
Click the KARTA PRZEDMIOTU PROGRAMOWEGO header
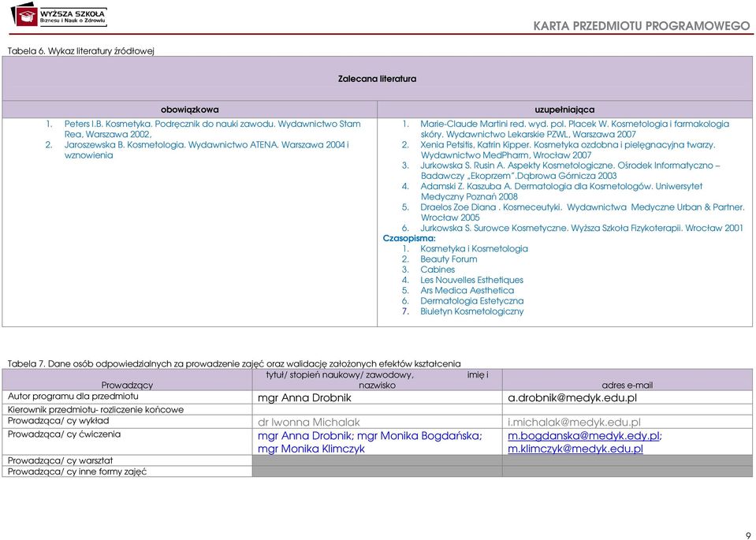pos(642,25)
